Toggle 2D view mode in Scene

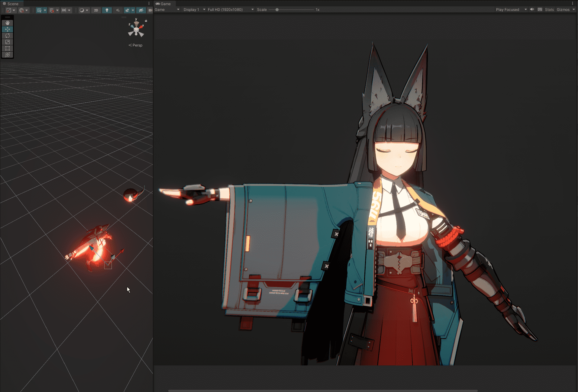pyautogui.click(x=96, y=10)
